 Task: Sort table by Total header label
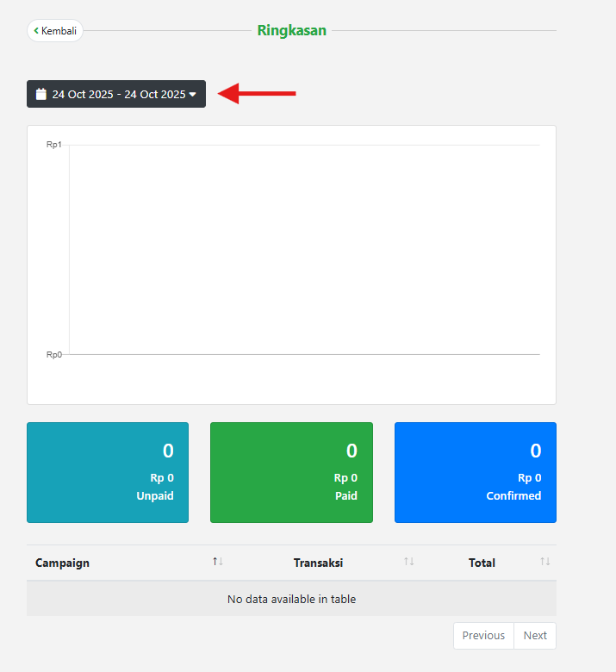482,563
